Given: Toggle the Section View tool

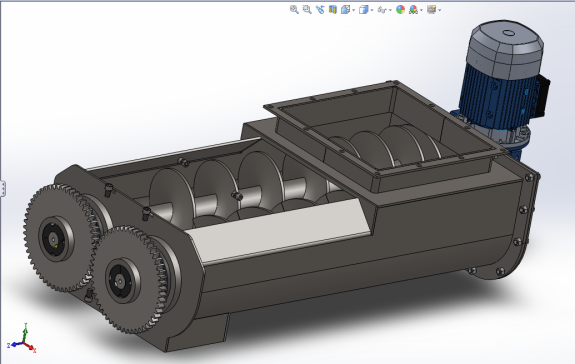Looking at the screenshot, I should (x=333, y=10).
